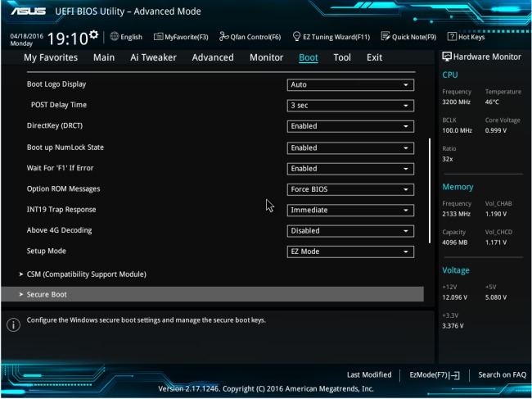This screenshot has width=532, height=399.
Task: Click INT19 Trap Response label
Action: (61, 210)
